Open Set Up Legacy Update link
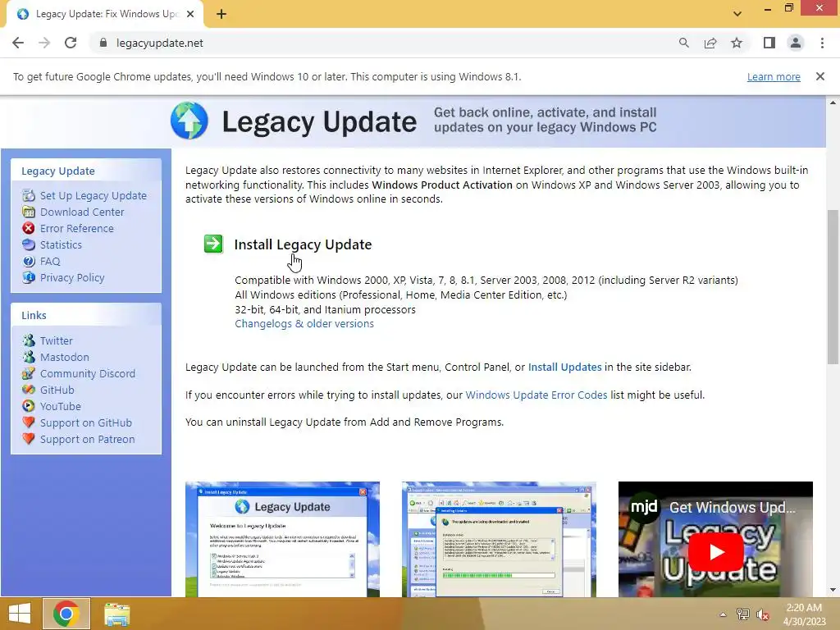 (x=94, y=195)
